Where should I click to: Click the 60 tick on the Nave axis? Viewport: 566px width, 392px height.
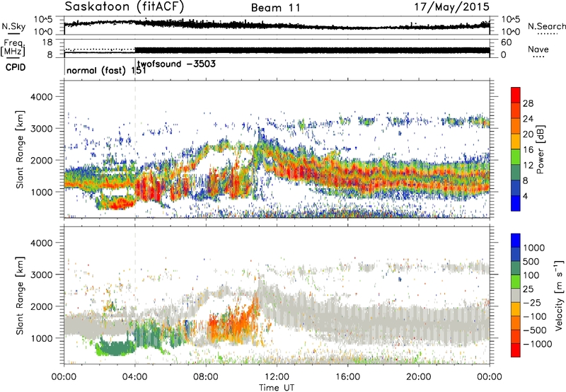pyautogui.click(x=507, y=42)
